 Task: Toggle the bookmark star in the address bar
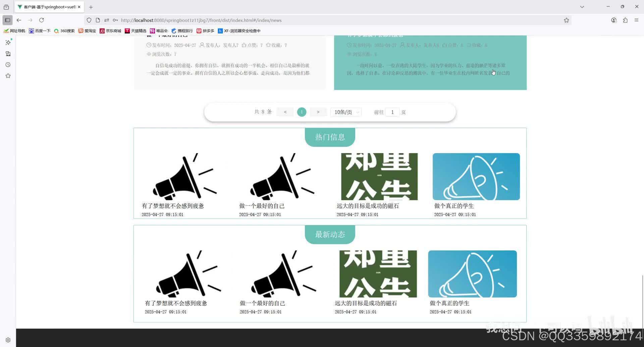coord(566,20)
